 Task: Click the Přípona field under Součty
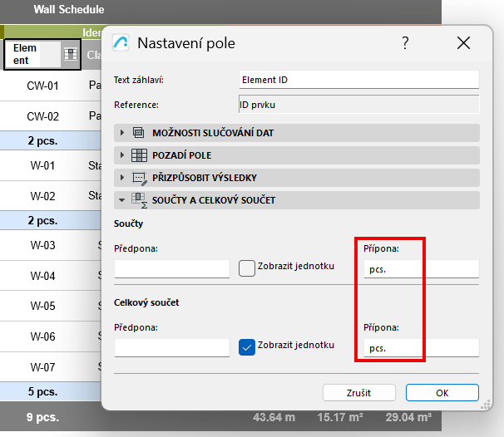(x=421, y=268)
